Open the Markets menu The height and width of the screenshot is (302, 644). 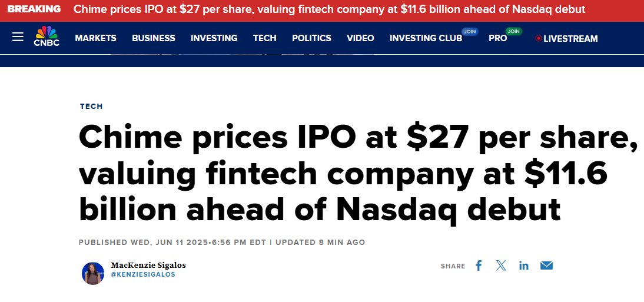(x=96, y=38)
